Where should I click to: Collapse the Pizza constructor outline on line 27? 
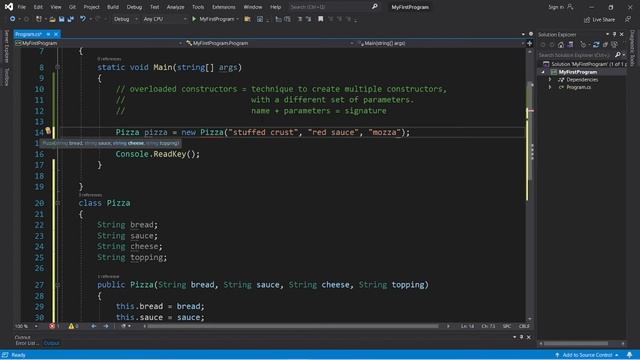pos(58,284)
